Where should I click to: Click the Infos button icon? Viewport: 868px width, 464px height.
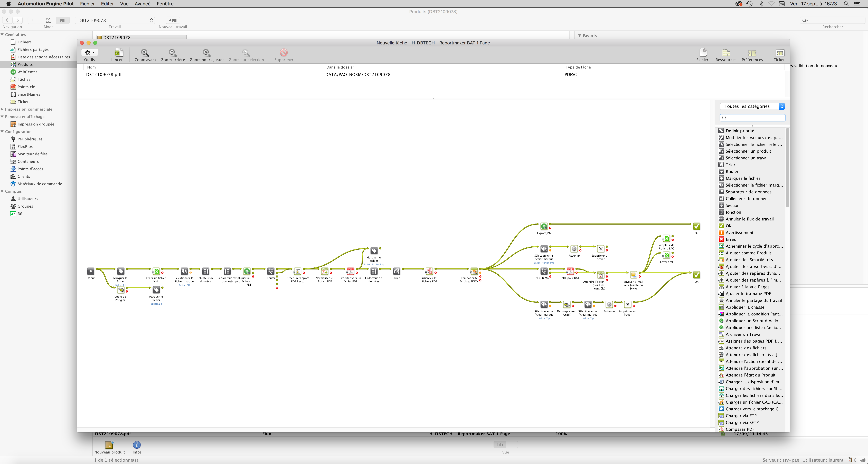(x=137, y=445)
